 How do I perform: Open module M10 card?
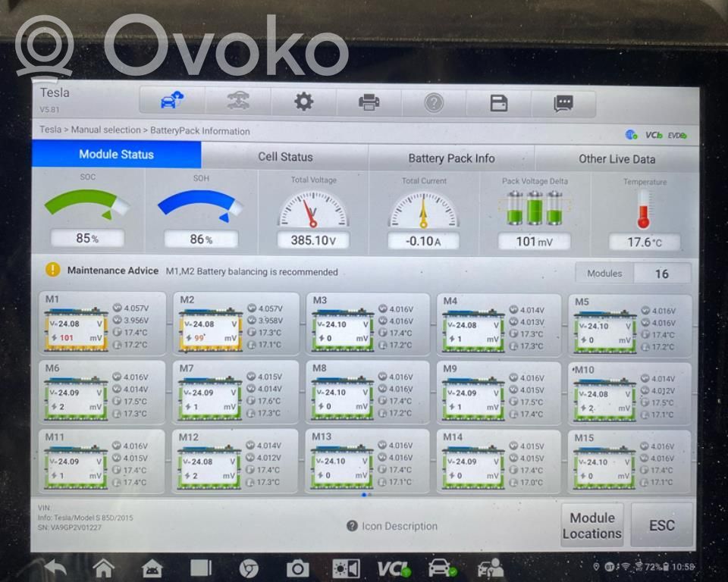(629, 395)
